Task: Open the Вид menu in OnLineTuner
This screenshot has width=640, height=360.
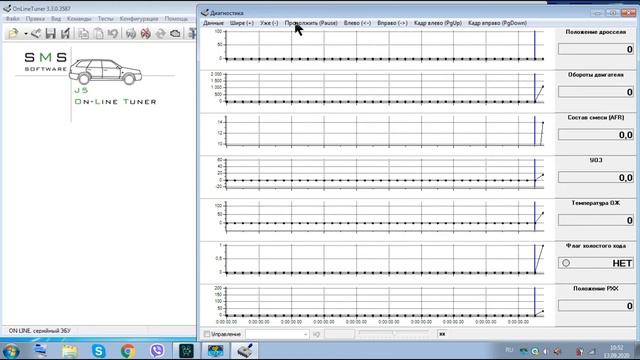Action: point(56,19)
